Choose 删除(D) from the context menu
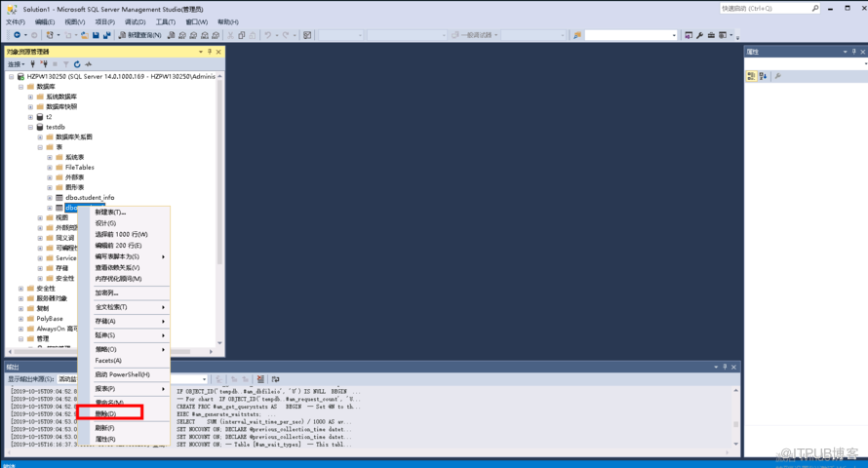868x468 pixels. [105, 413]
